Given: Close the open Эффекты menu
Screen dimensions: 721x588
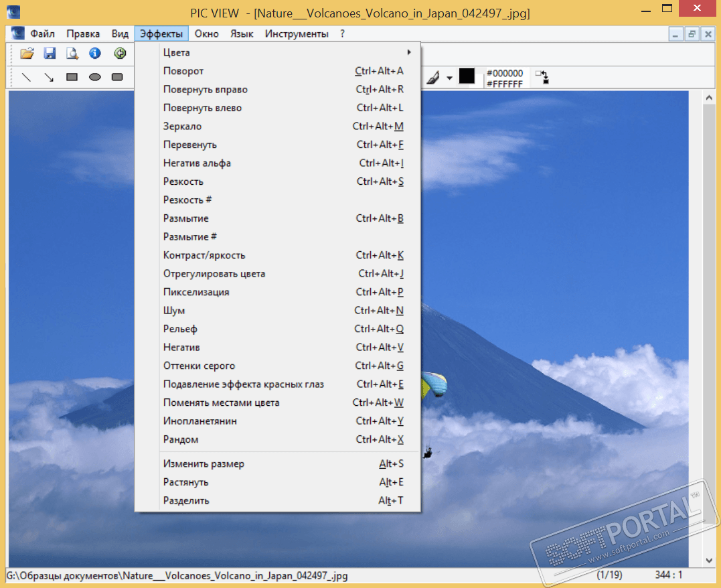Looking at the screenshot, I should coord(161,33).
